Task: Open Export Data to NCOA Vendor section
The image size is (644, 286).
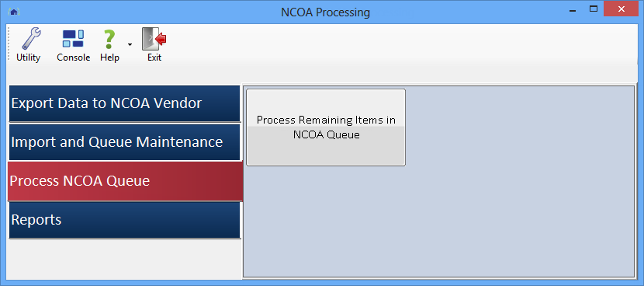Action: (124, 103)
